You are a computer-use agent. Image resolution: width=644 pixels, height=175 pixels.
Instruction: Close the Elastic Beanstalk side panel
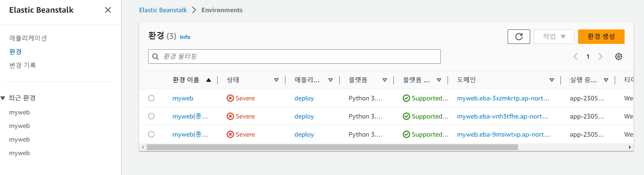coord(107,10)
